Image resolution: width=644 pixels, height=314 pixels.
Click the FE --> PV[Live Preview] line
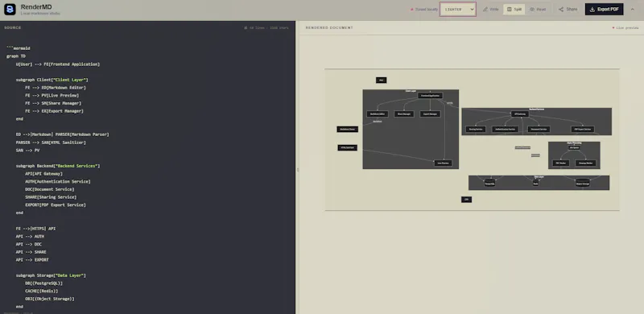(52, 95)
